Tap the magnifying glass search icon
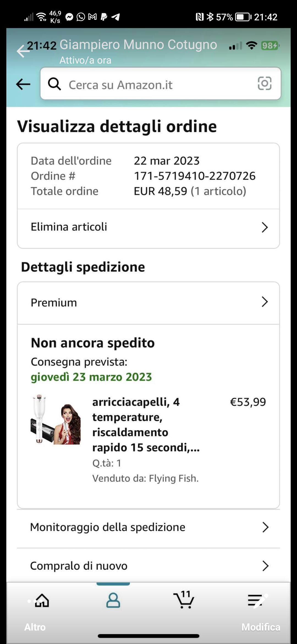Screen dimensions: 297x644 pyautogui.click(x=54, y=84)
